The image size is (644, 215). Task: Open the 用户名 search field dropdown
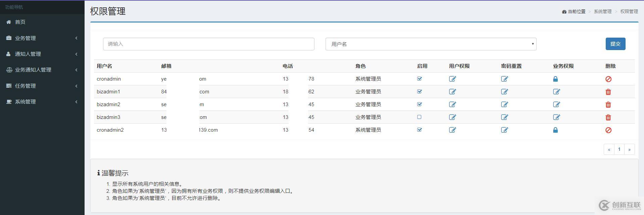(431, 44)
